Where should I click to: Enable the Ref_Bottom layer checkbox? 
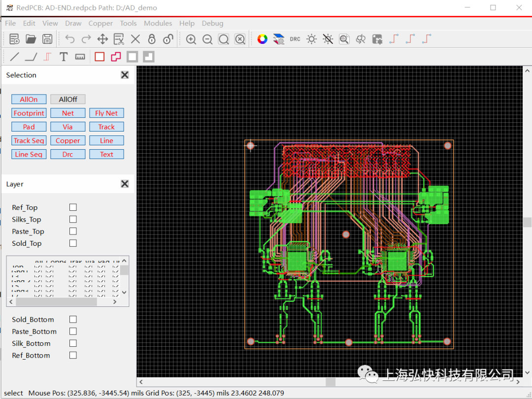coord(73,355)
